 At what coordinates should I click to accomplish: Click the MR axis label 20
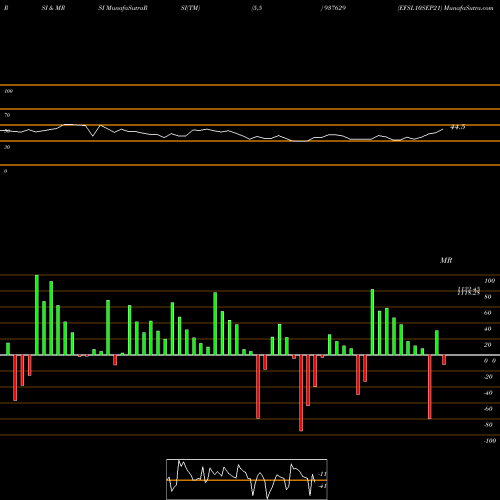(488, 345)
